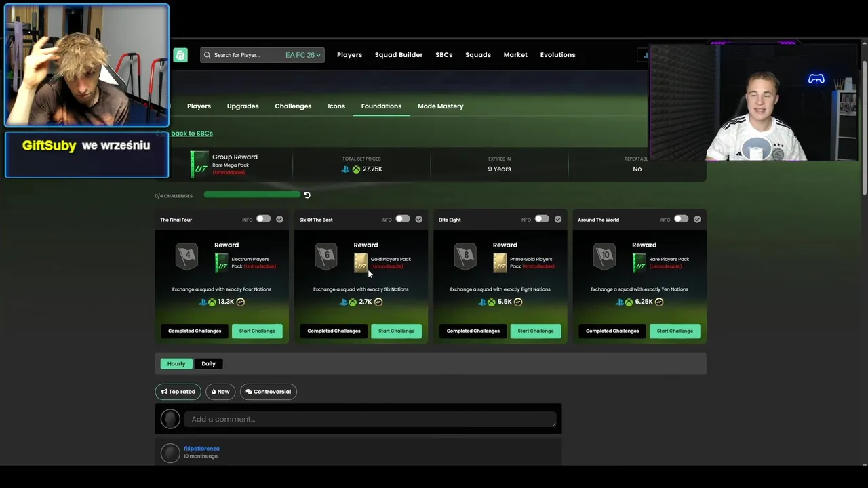Open Squad Builder in top navigation
868x488 pixels.
tap(399, 55)
